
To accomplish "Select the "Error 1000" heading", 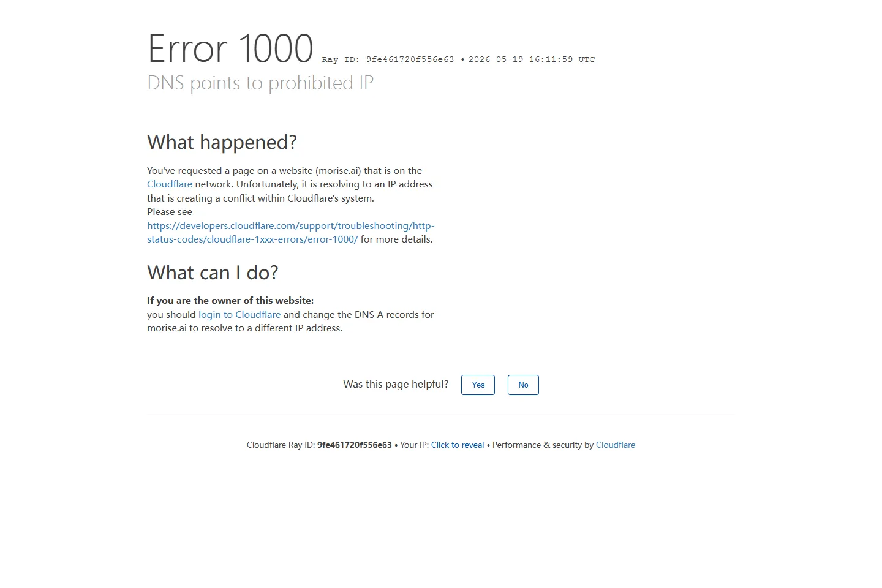I will (230, 48).
